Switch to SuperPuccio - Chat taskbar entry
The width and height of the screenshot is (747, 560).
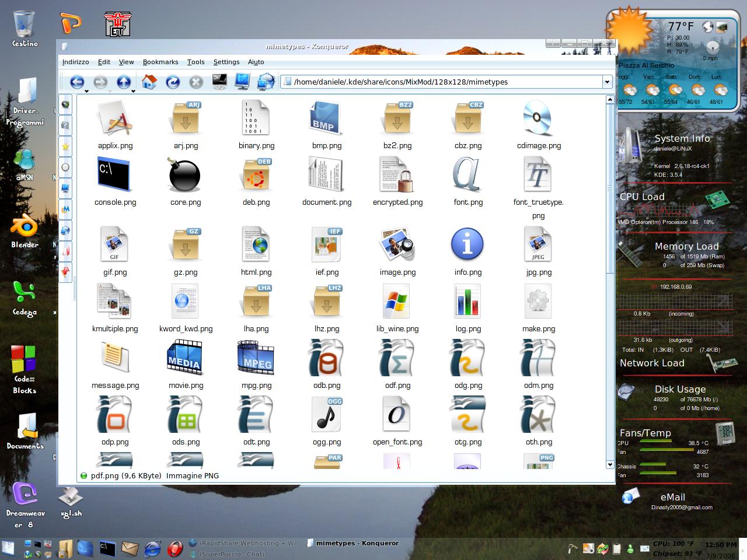pos(226,554)
